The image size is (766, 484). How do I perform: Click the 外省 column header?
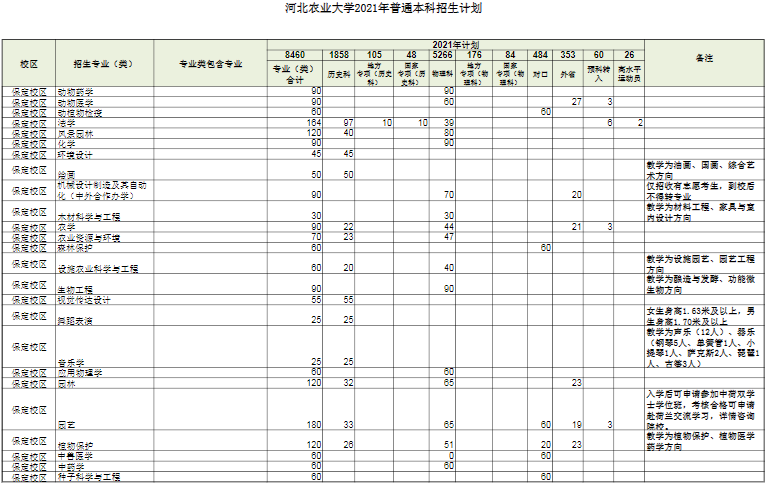click(568, 73)
